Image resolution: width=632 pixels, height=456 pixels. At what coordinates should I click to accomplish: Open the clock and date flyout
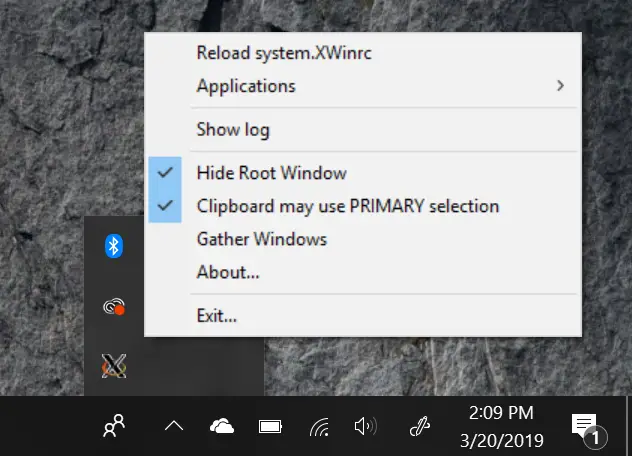click(502, 427)
